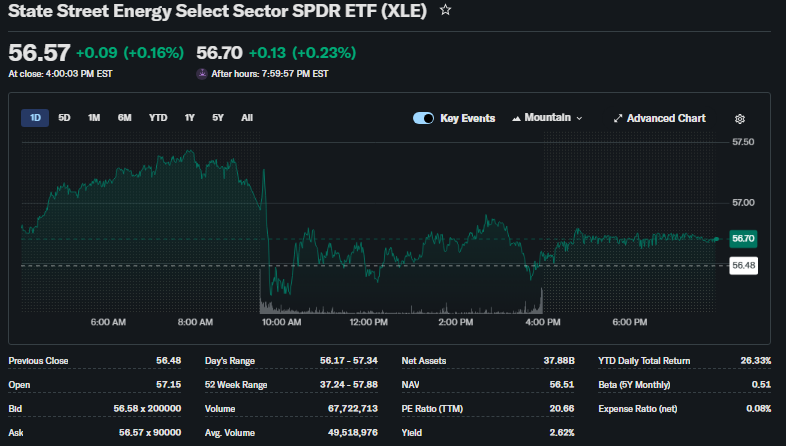Switch to YTD chart view
The height and width of the screenshot is (446, 786).
[x=158, y=118]
